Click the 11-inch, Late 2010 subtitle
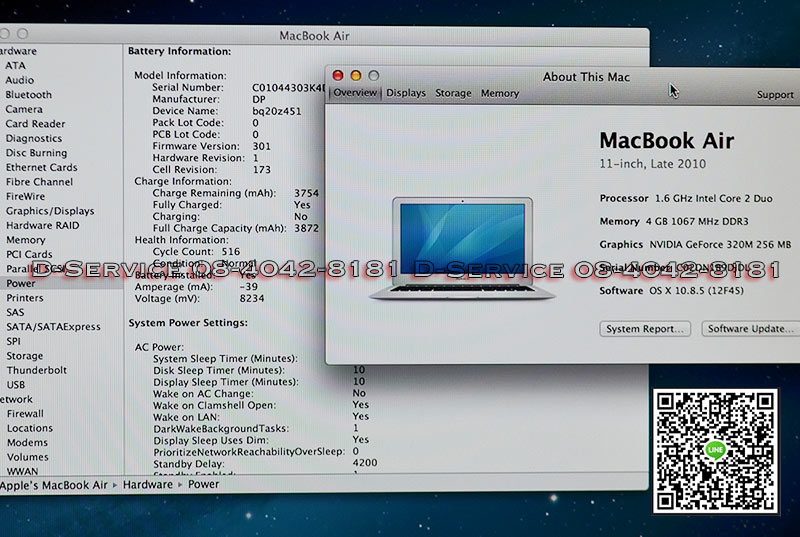Viewport: 800px width, 537px height. point(653,164)
